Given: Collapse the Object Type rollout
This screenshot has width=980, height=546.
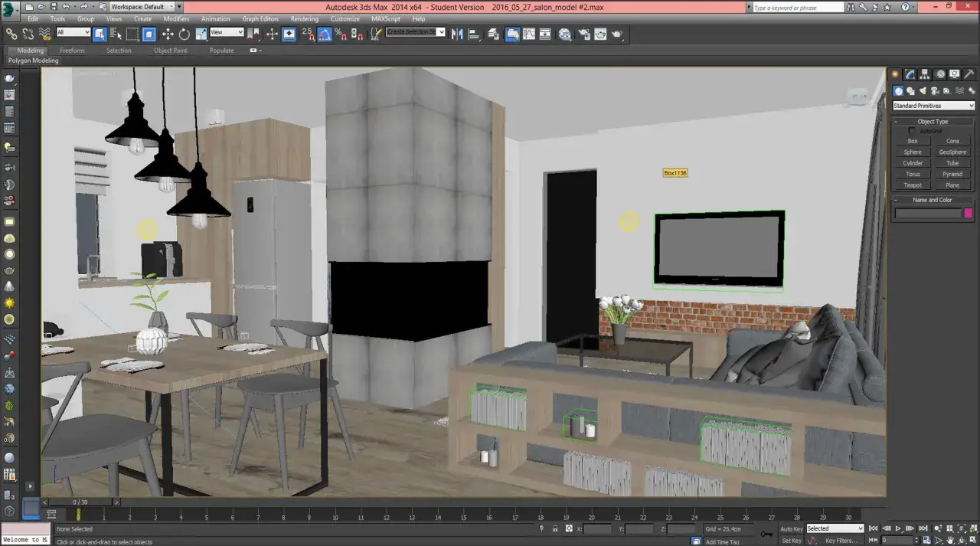Looking at the screenshot, I should (x=933, y=121).
